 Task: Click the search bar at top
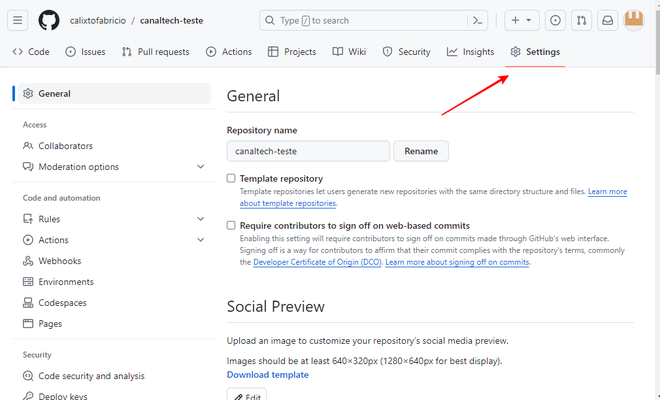pos(365,20)
